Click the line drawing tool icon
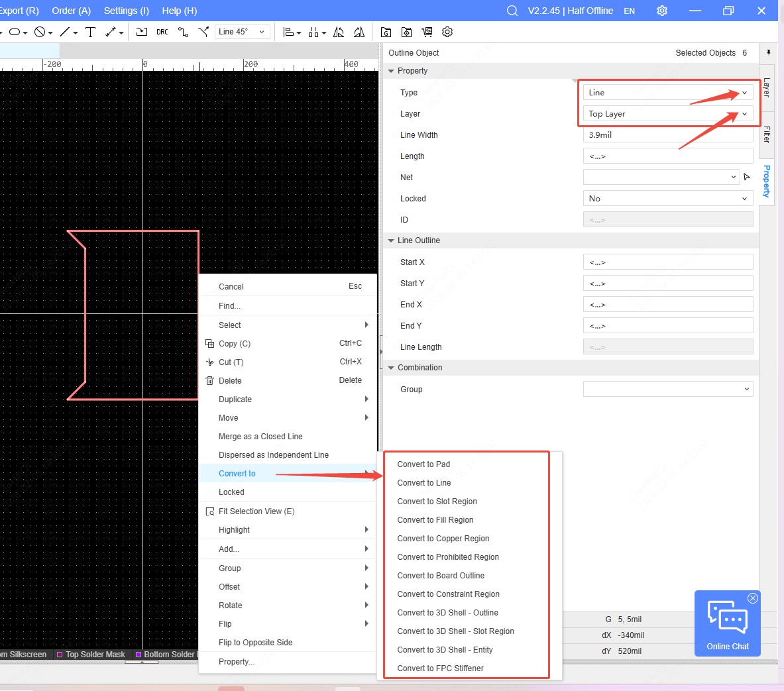 [65, 32]
